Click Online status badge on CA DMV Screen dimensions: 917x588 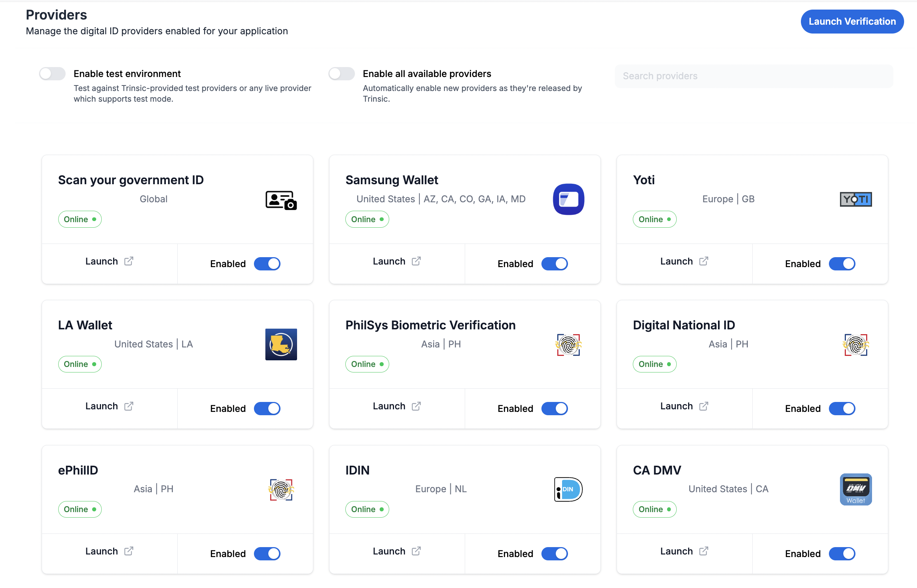[654, 509]
